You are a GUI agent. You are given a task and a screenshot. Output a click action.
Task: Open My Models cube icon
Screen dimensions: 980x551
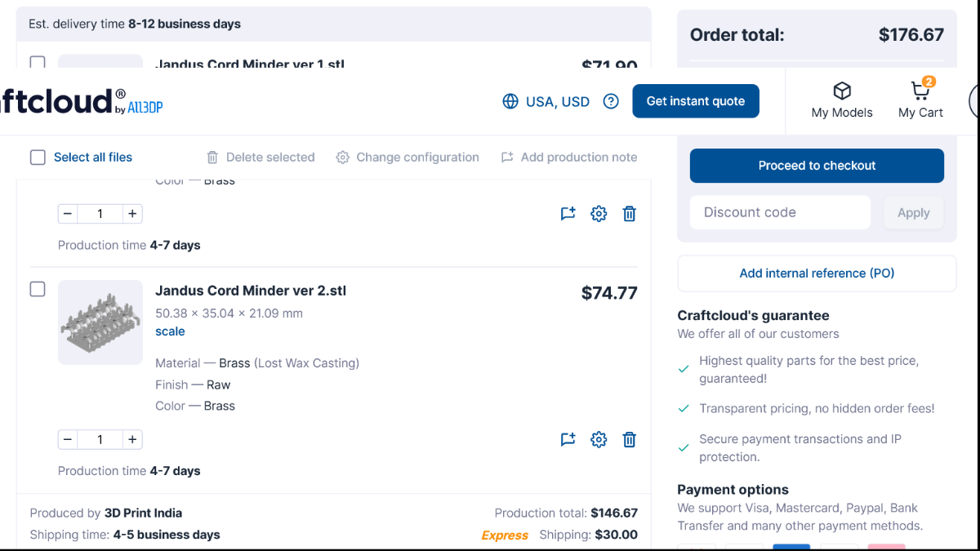click(842, 91)
